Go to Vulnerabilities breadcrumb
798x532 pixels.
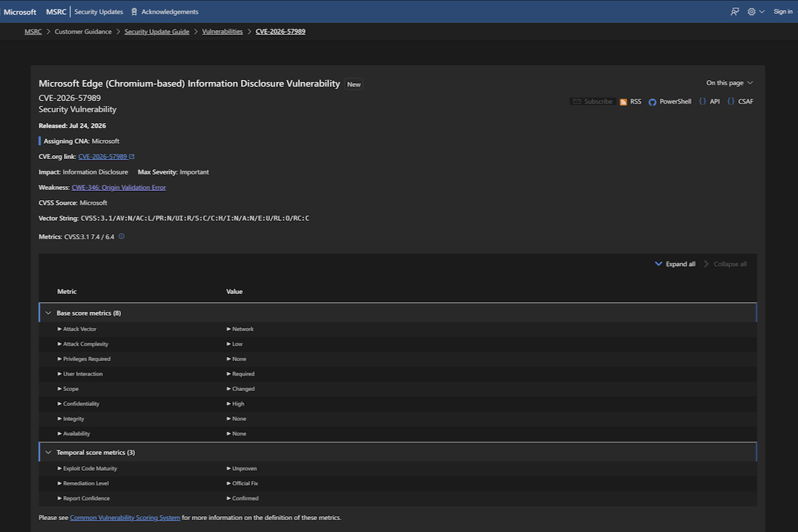click(223, 31)
